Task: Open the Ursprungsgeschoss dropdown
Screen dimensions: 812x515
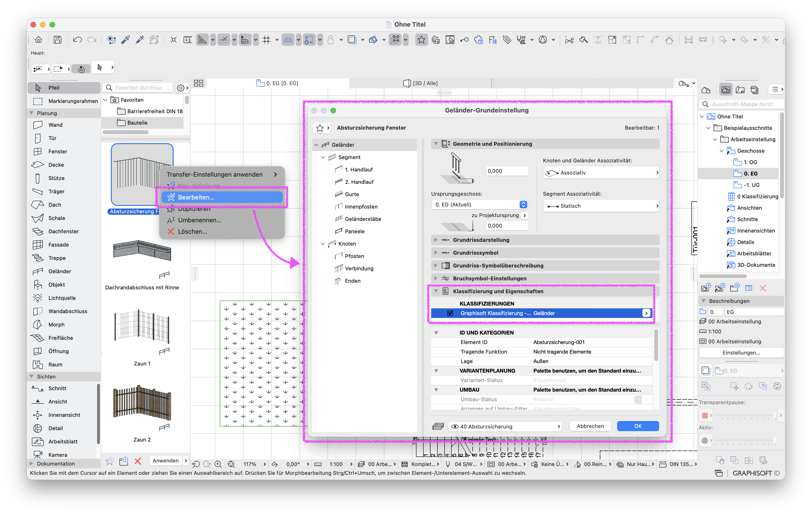Action: [x=479, y=204]
